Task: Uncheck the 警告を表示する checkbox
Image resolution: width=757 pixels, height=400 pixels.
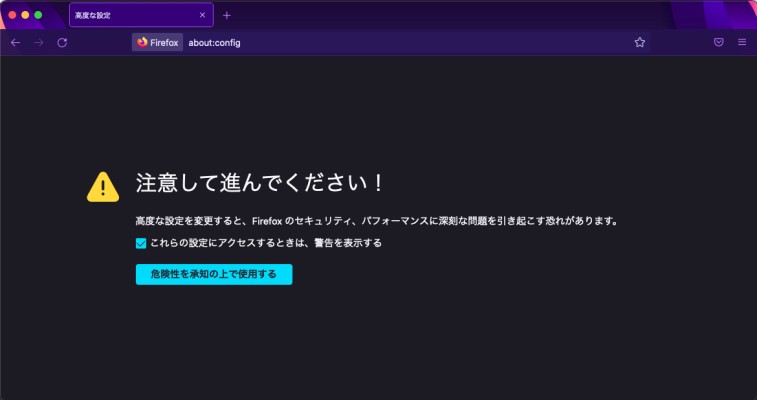Action: [140, 244]
